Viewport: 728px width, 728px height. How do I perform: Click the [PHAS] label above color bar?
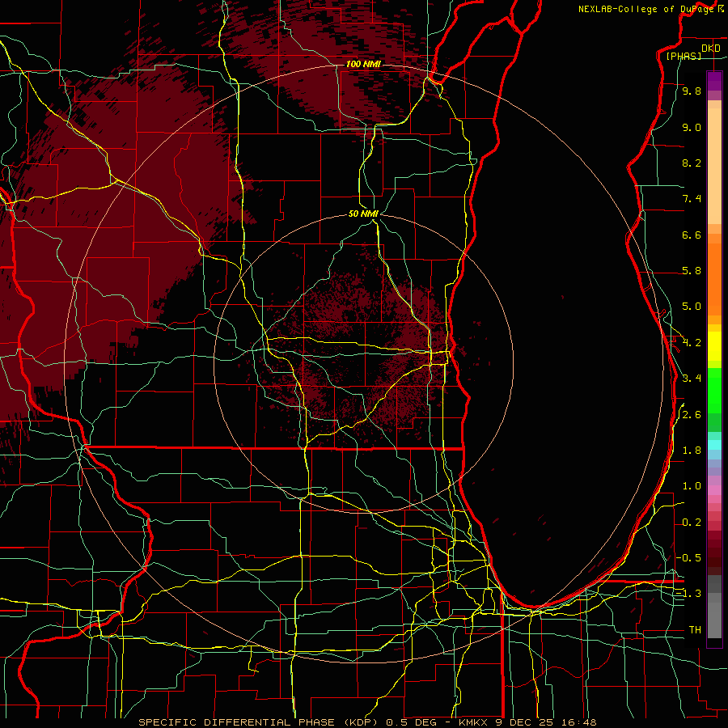pyautogui.click(x=684, y=56)
